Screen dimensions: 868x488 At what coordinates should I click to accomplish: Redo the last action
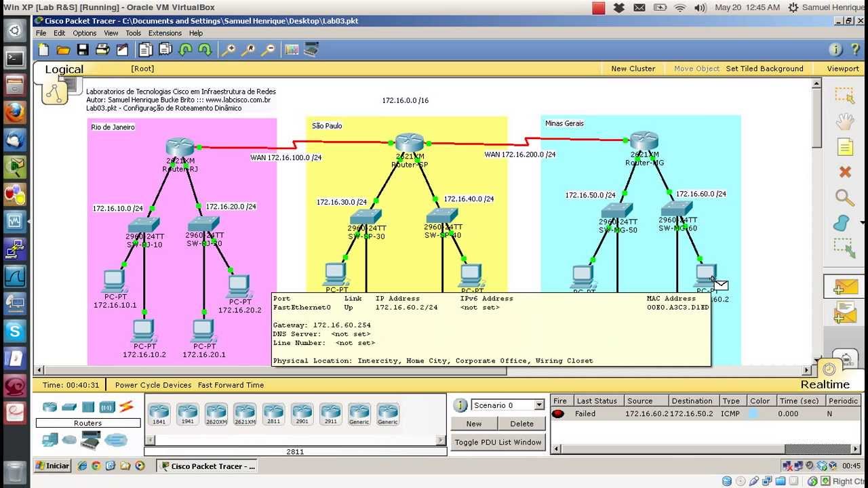[x=205, y=49]
